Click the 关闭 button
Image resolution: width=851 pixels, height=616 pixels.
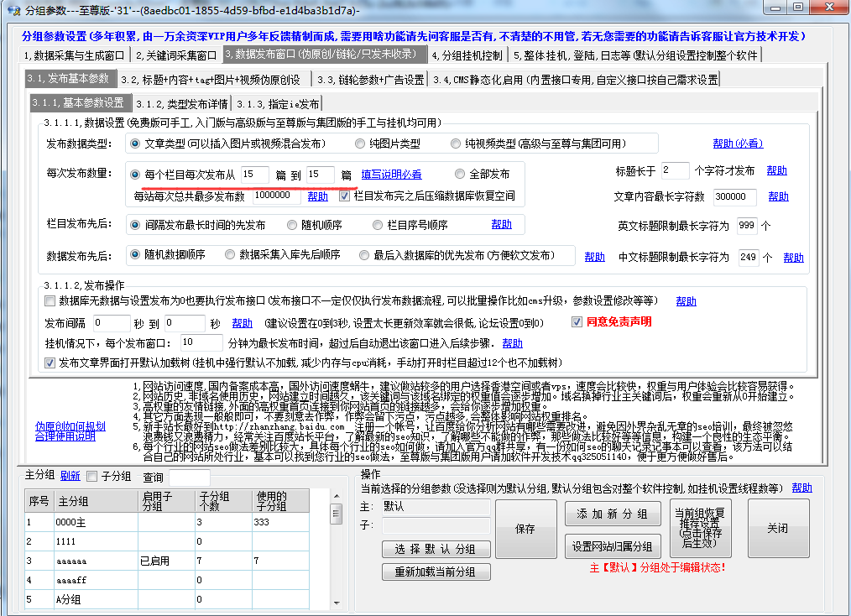pyautogui.click(x=778, y=528)
